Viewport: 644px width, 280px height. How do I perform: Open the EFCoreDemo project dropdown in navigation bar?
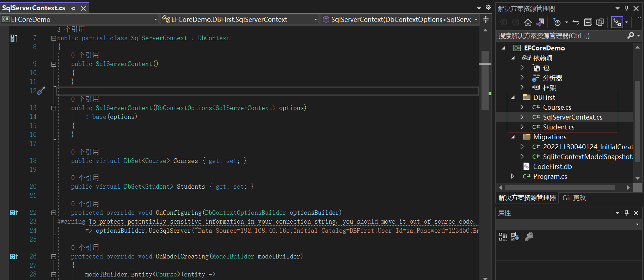point(155,19)
